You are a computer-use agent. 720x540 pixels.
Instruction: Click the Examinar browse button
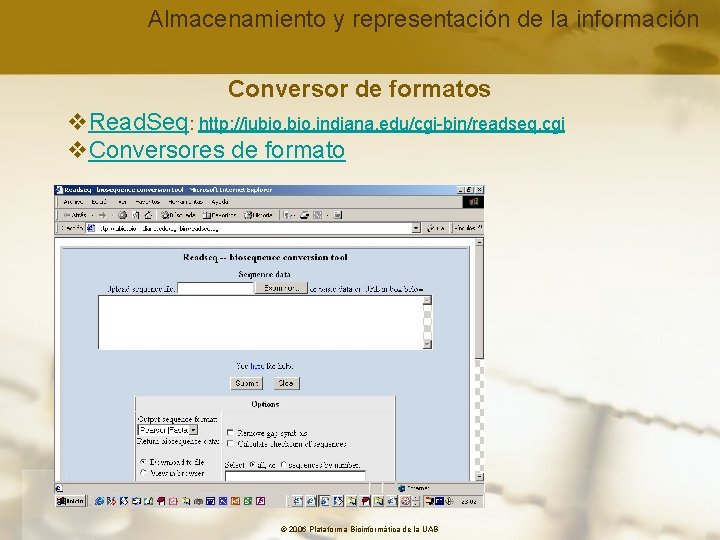(x=281, y=288)
